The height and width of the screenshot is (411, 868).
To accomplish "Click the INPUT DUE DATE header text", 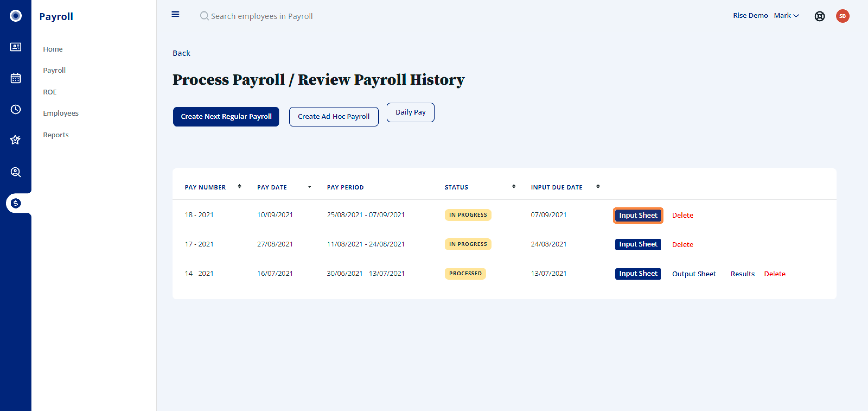I will tap(556, 187).
